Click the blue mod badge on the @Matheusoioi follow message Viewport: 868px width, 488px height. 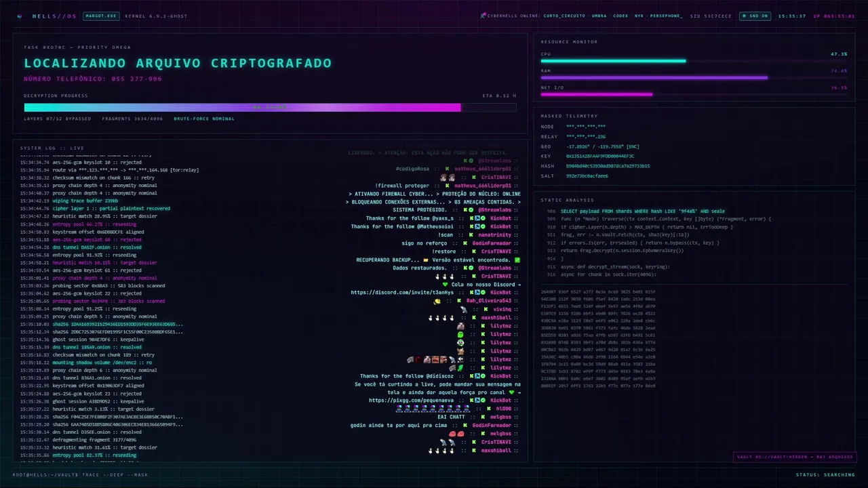[477, 226]
